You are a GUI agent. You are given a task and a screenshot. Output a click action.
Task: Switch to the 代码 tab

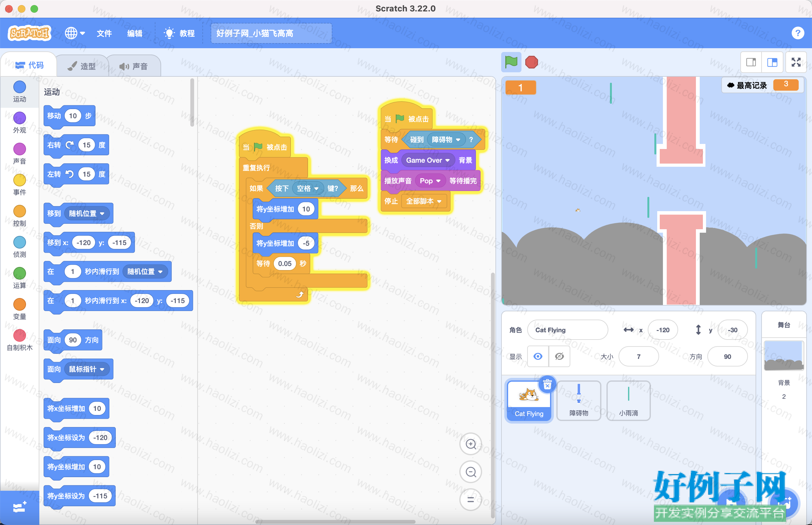pyautogui.click(x=29, y=65)
